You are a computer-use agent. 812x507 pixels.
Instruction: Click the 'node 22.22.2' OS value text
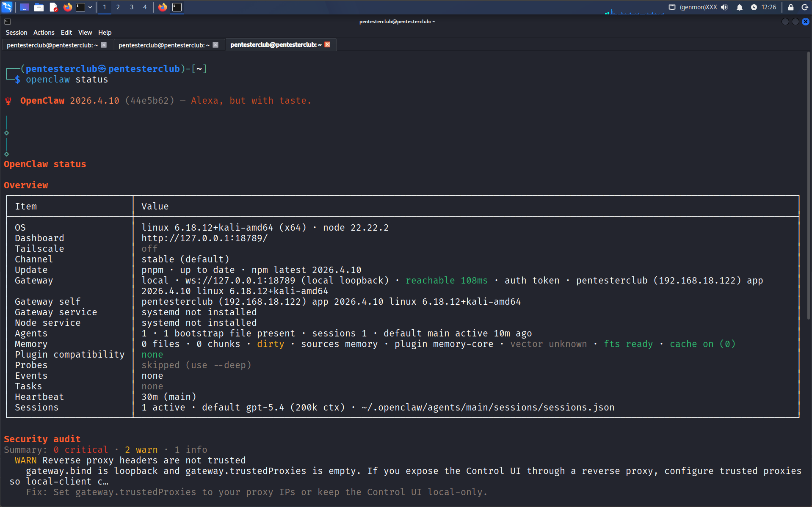coord(356,228)
